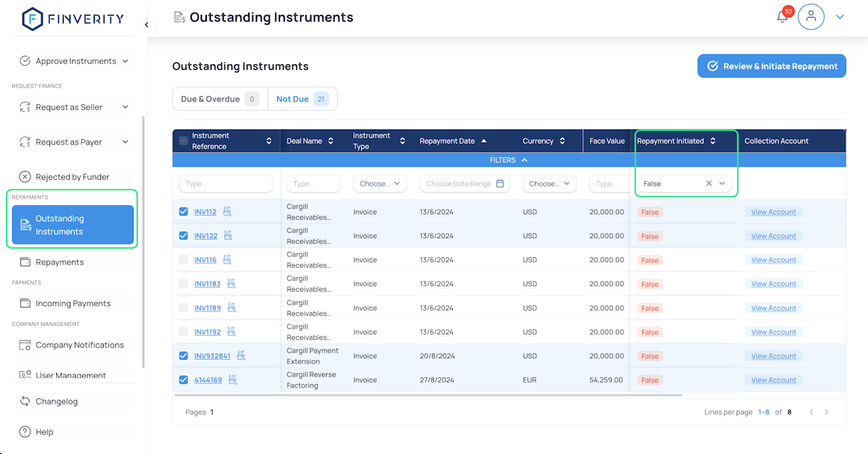Click the calendar icon in date range filter
Image resolution: width=868 pixels, height=454 pixels.
500,183
